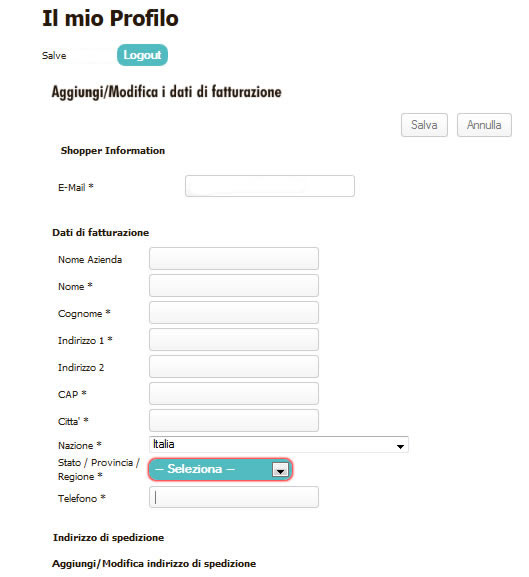Open the Nazione dropdown showing Italia
The width and height of the screenshot is (529, 577).
pos(279,445)
